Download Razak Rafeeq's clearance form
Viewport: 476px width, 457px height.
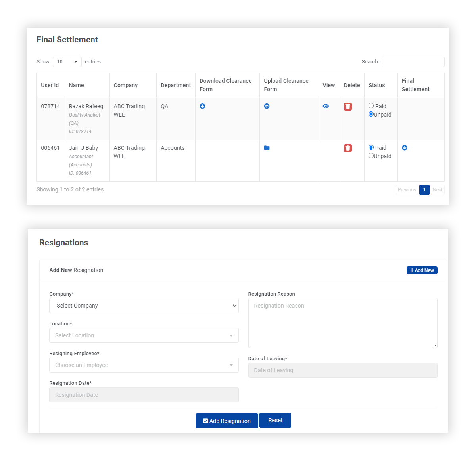[202, 106]
